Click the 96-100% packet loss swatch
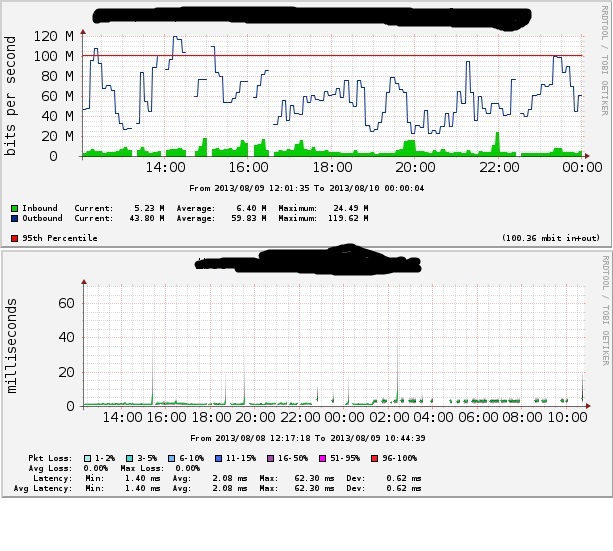This screenshot has height=551, width=613. point(375,458)
